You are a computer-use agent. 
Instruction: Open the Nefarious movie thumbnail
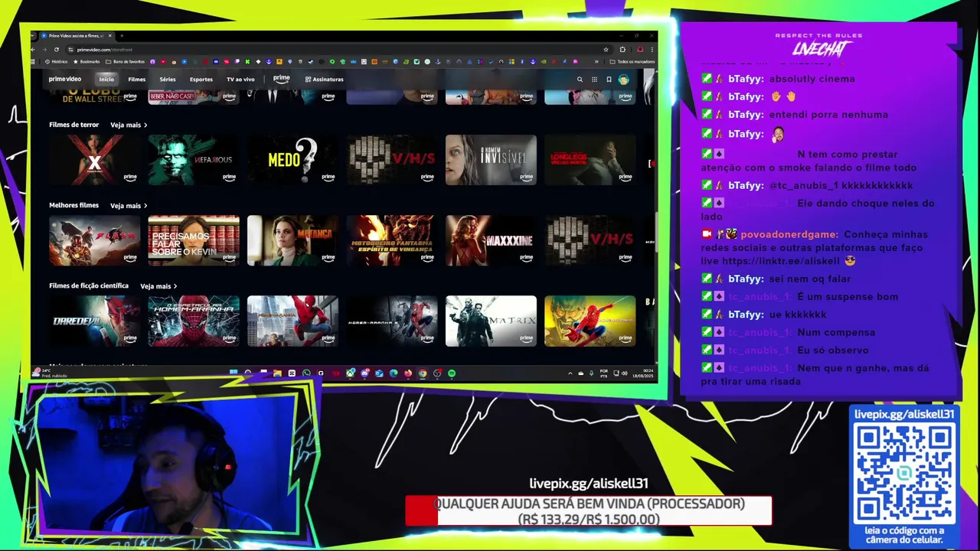pos(194,160)
